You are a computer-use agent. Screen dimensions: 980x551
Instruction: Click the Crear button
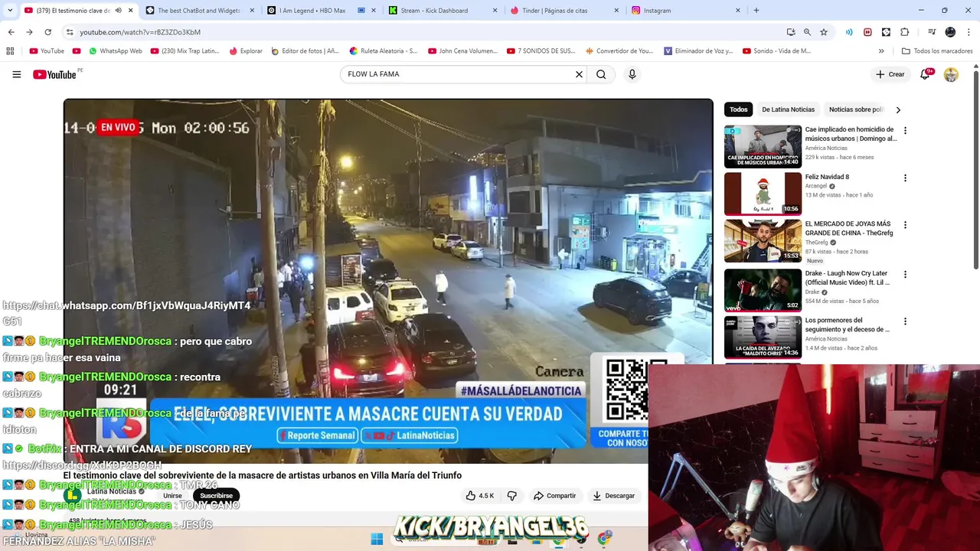click(890, 74)
